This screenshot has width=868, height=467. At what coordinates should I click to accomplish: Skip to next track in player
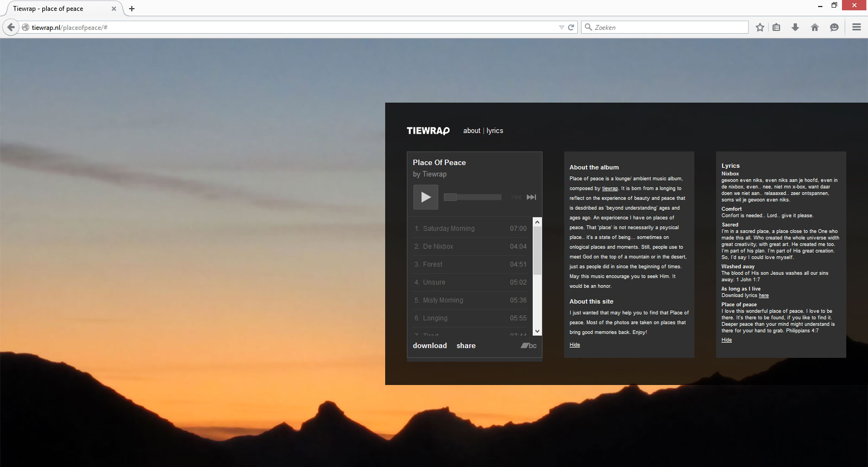click(532, 197)
